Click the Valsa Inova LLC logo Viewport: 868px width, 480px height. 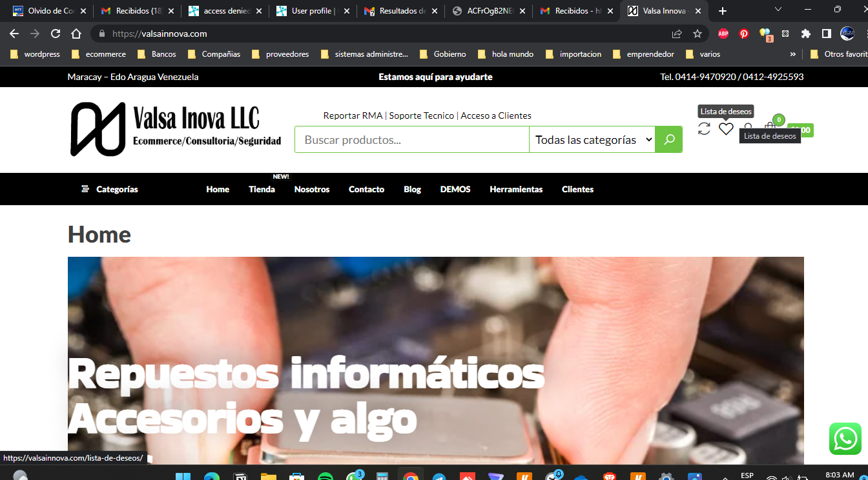pos(176,129)
